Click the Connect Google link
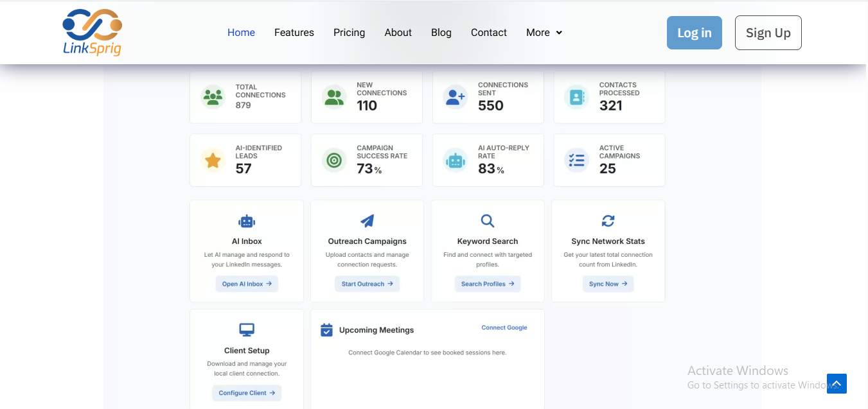This screenshot has width=868, height=409. (x=504, y=327)
